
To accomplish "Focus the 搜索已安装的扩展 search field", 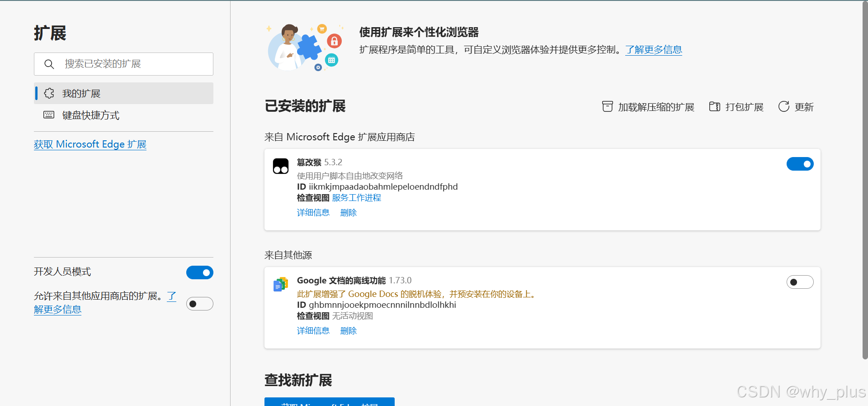I will [123, 64].
